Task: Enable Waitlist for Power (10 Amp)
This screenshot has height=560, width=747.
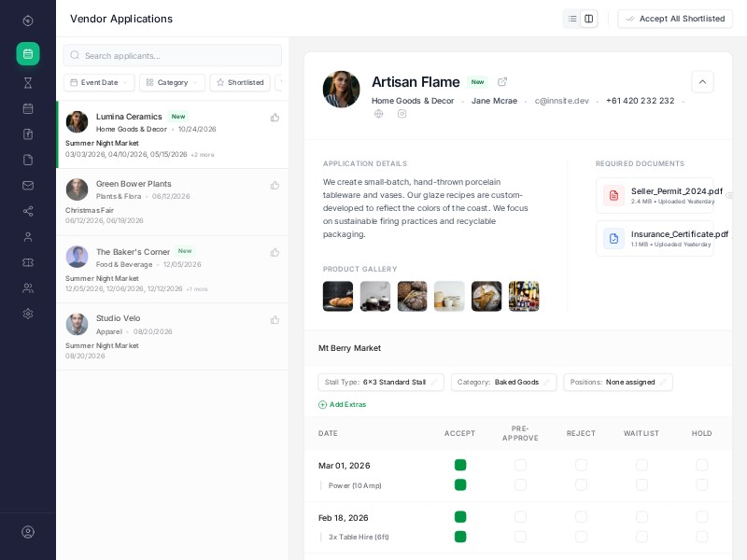Action: 642,484
